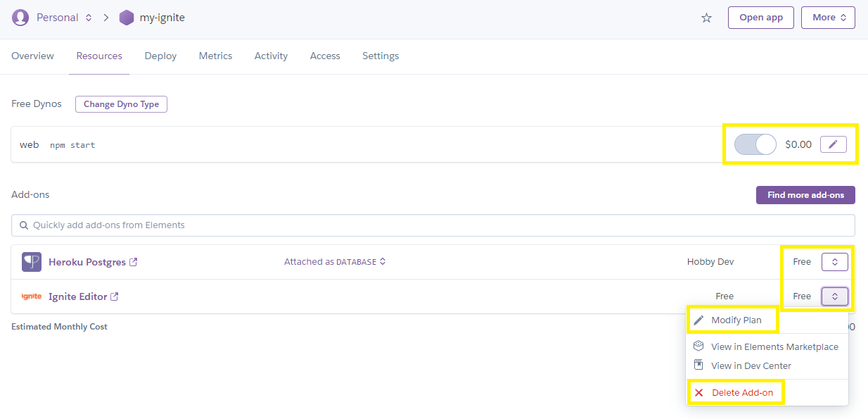
Task: Toggle the web dyno switch
Action: coord(755,144)
